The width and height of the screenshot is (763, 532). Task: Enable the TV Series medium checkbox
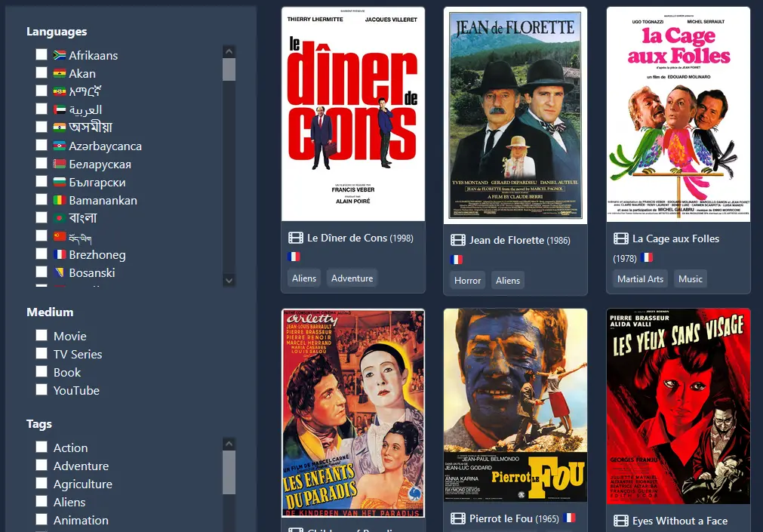pyautogui.click(x=42, y=353)
